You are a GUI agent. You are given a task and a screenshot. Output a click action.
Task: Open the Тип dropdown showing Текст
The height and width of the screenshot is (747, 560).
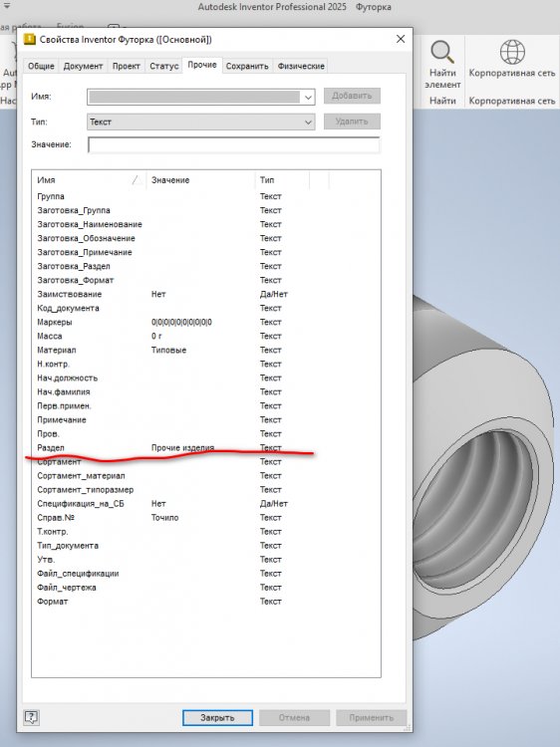[201, 122]
